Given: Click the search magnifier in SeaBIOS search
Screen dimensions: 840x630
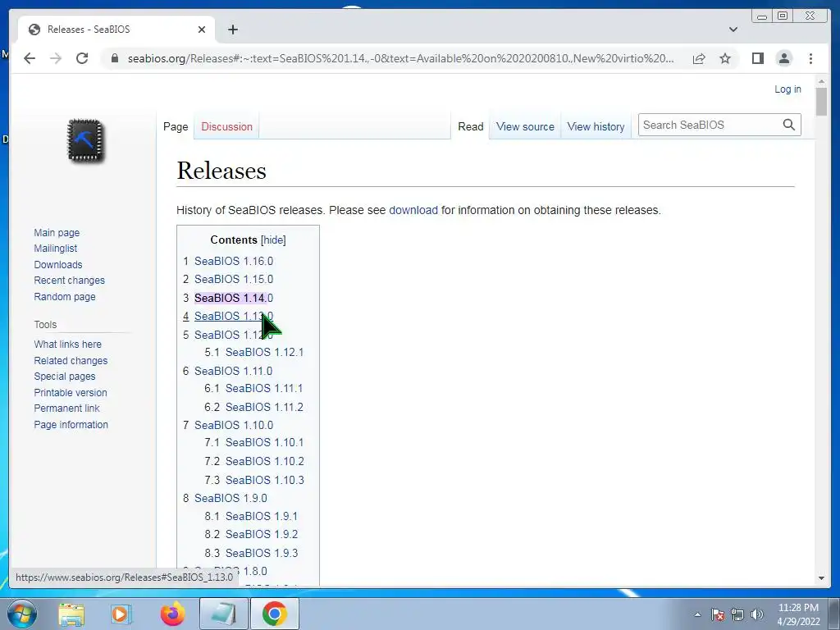Looking at the screenshot, I should coord(788,125).
